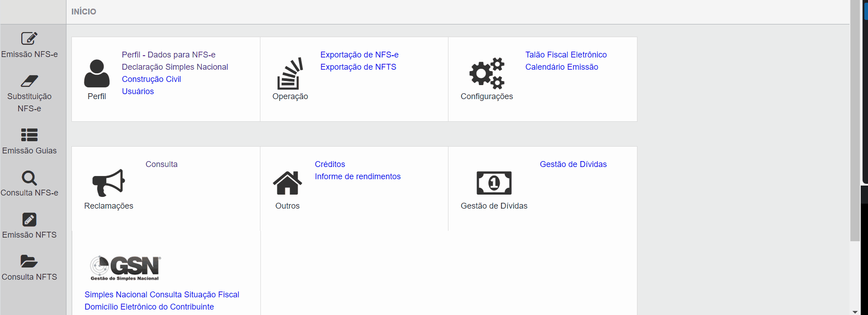The height and width of the screenshot is (315, 868).
Task: Click Domicílio Eletrônico do Contribuinte link
Action: (x=149, y=307)
